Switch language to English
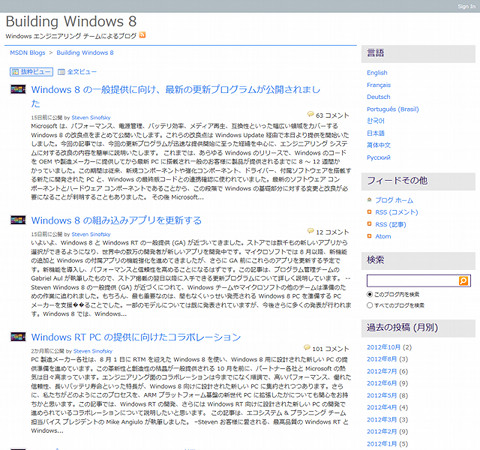Image resolution: width=480 pixels, height=450 pixels. click(377, 73)
